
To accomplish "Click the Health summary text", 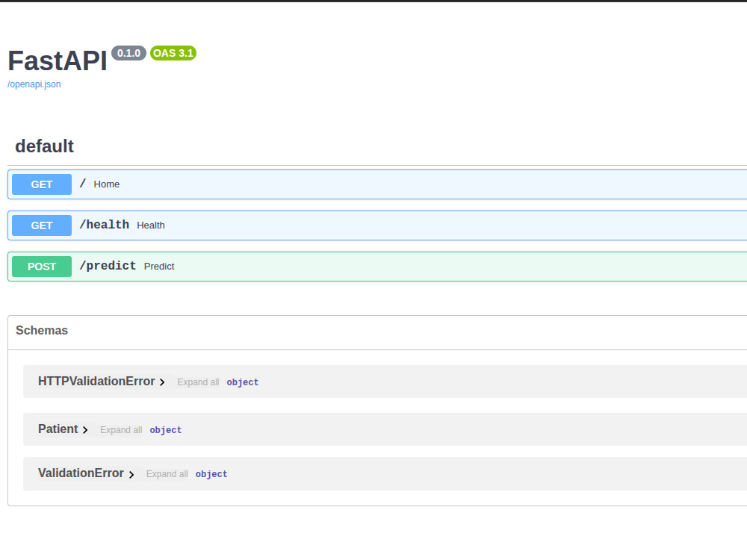I will click(151, 225).
